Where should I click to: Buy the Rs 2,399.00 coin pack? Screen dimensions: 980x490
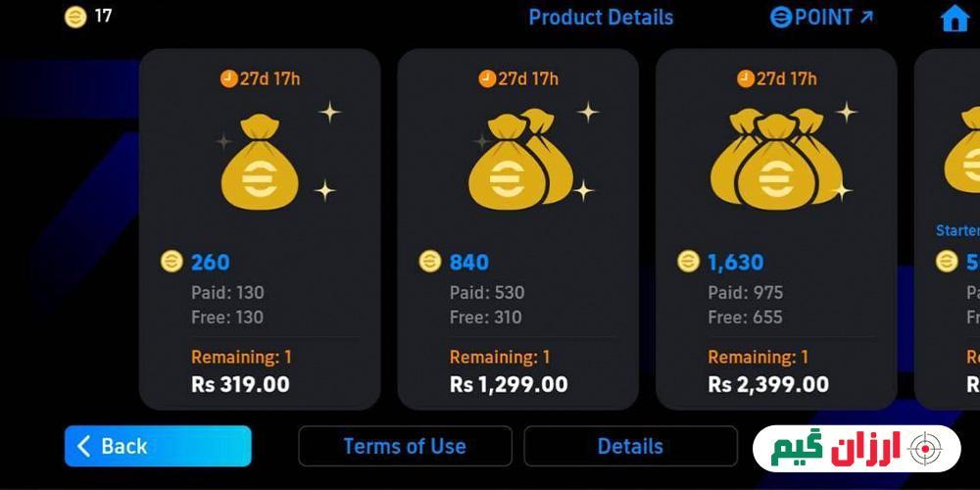(x=776, y=229)
